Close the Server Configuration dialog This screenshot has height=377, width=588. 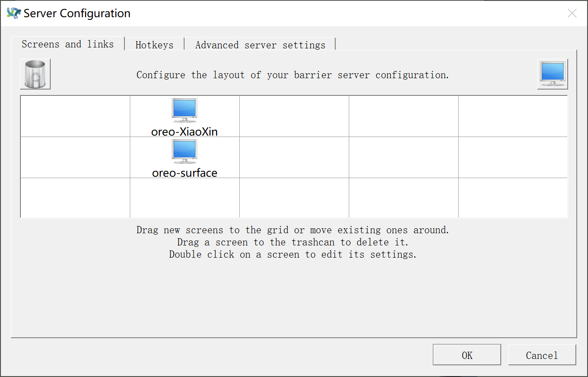pos(572,13)
